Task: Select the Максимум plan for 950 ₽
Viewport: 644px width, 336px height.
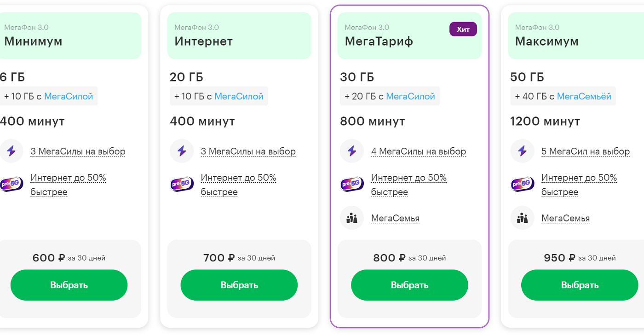Action: pyautogui.click(x=580, y=285)
